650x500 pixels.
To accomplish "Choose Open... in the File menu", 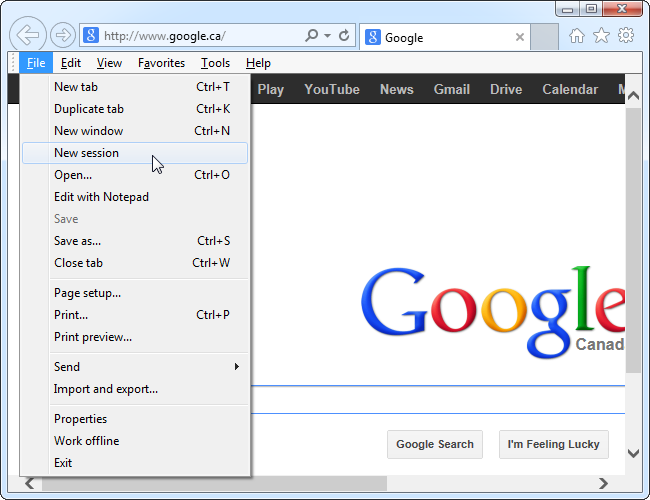I will click(135, 175).
